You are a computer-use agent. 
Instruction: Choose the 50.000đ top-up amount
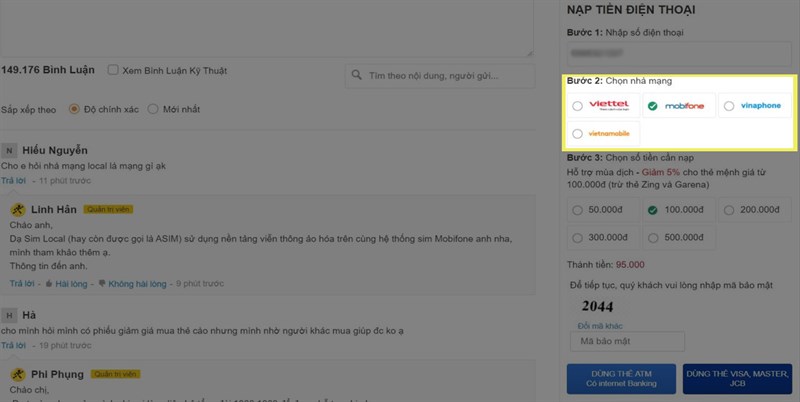[603, 210]
